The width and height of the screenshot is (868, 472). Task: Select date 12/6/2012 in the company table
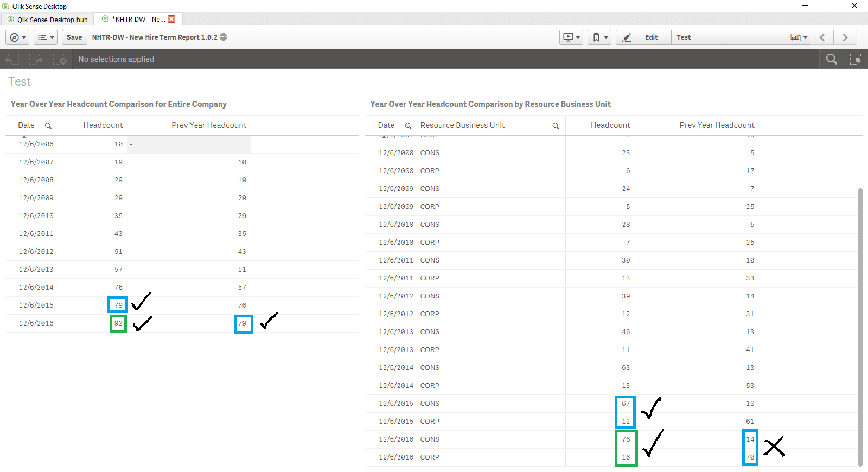pyautogui.click(x=36, y=252)
